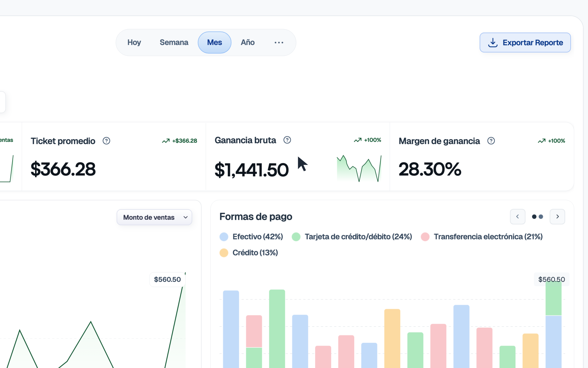Image resolution: width=588 pixels, height=368 pixels.
Task: Click the Ticket promedio help icon
Action: (106, 141)
